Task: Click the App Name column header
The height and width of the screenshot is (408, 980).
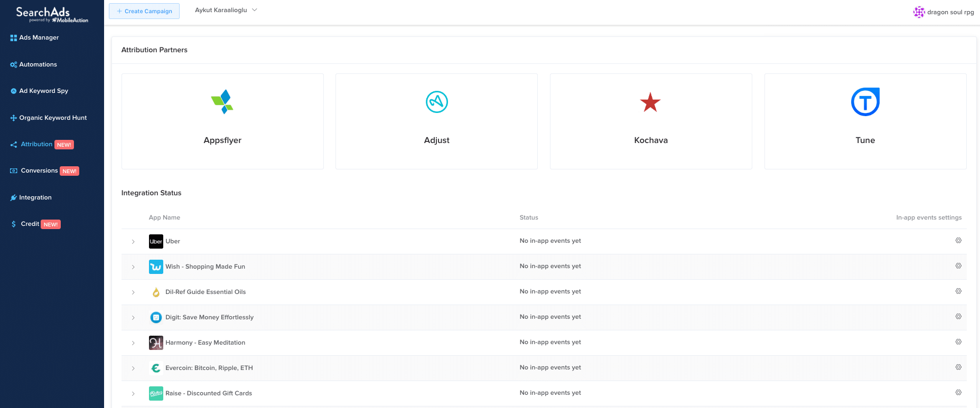Action: (164, 217)
